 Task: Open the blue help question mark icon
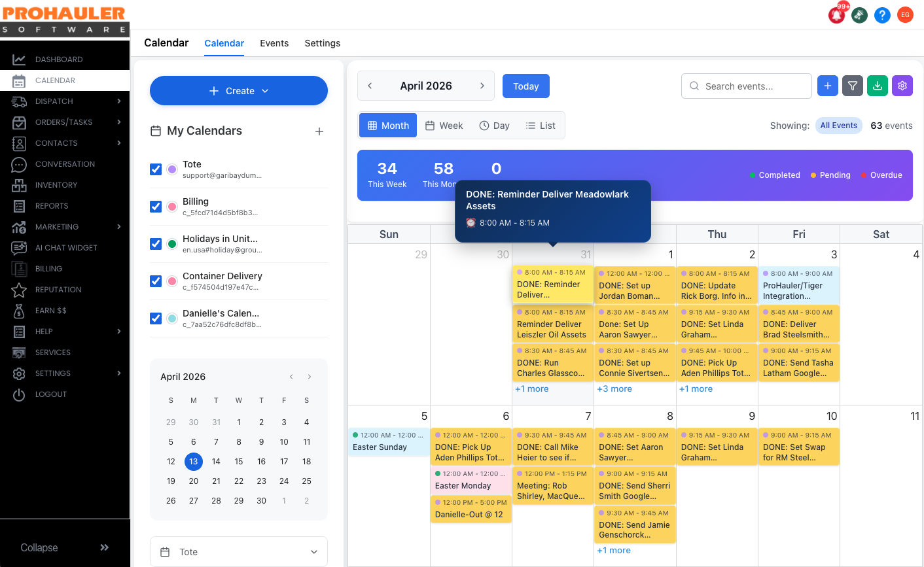click(882, 14)
